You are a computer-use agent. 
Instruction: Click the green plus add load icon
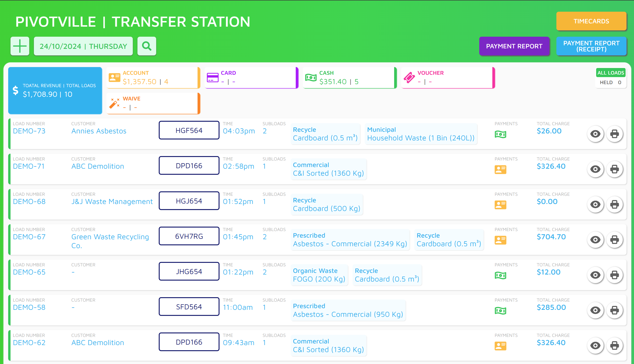click(x=20, y=46)
